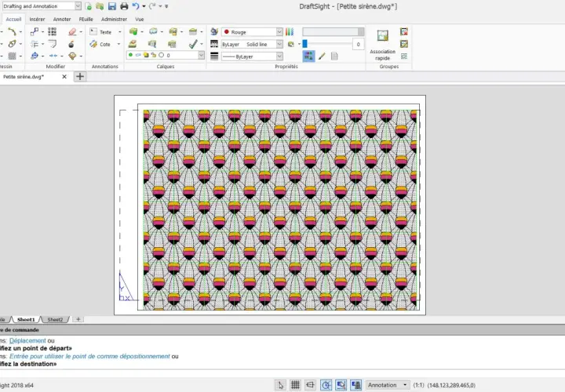This screenshot has height=392, width=565.
Task: Select the Hatch fill tool
Action: pos(12,56)
